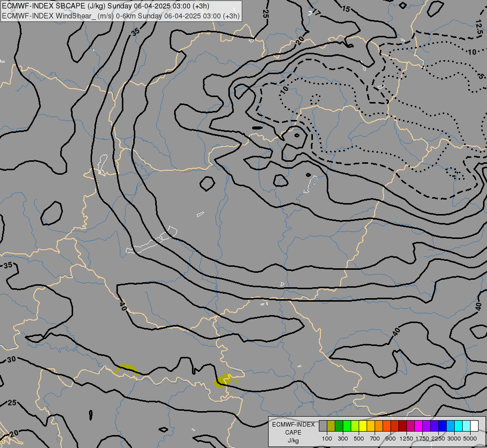Click the yellow-green lime legend swatch
The width and height of the screenshot is (487, 448).
tap(355, 426)
